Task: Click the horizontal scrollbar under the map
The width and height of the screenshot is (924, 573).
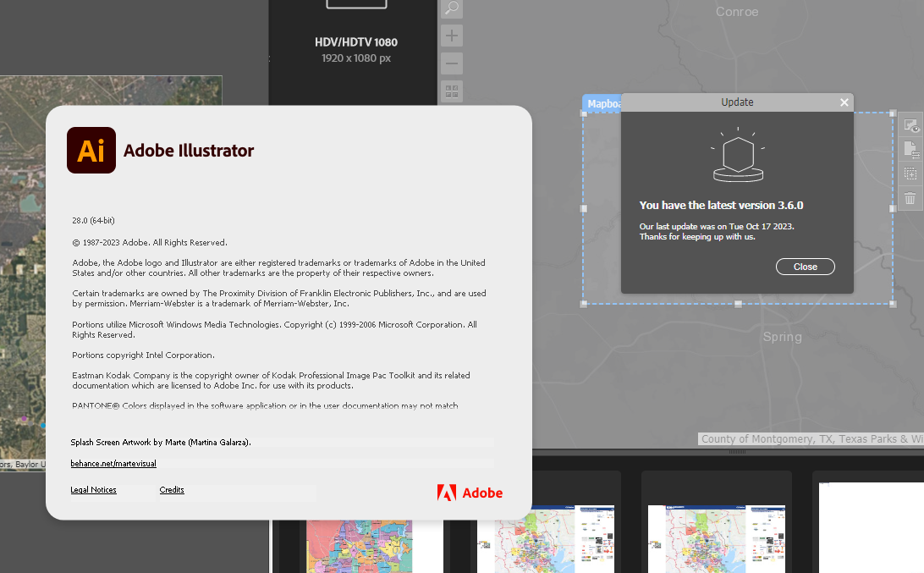Action: click(736, 453)
